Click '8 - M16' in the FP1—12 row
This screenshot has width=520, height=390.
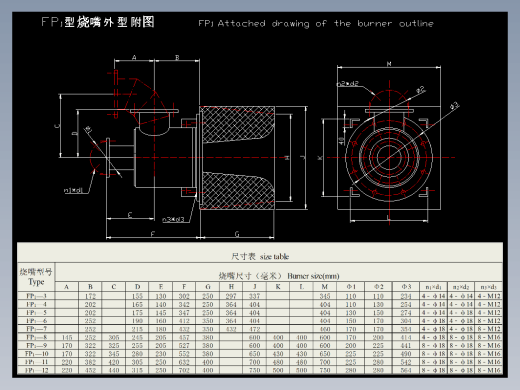point(489,370)
